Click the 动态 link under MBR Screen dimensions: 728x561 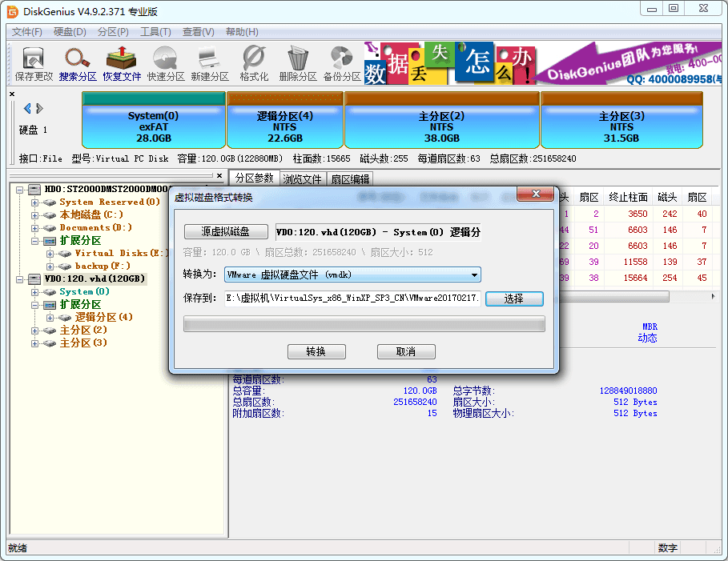point(647,338)
